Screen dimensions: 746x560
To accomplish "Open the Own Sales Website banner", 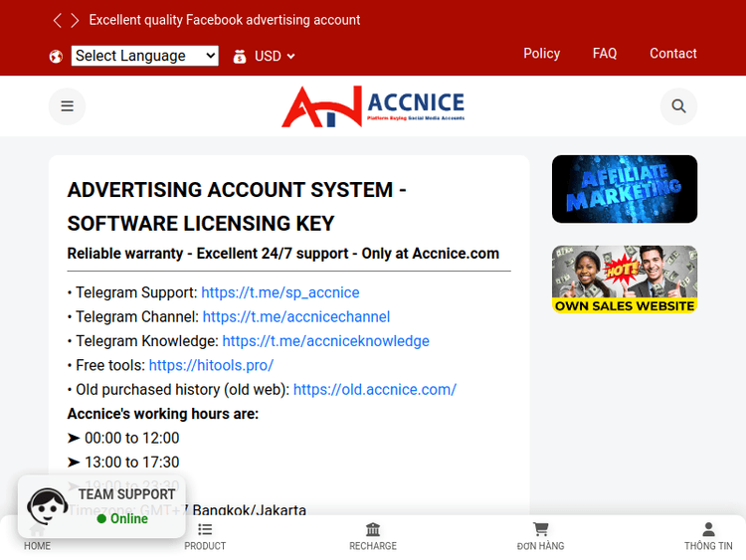I will click(625, 280).
